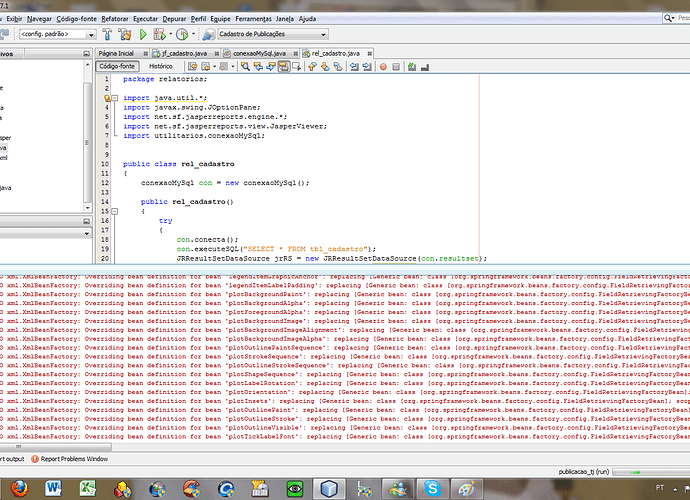Click the lightbulb hint icon at line 3
Screen dimensions: 690x500
pos(107,98)
